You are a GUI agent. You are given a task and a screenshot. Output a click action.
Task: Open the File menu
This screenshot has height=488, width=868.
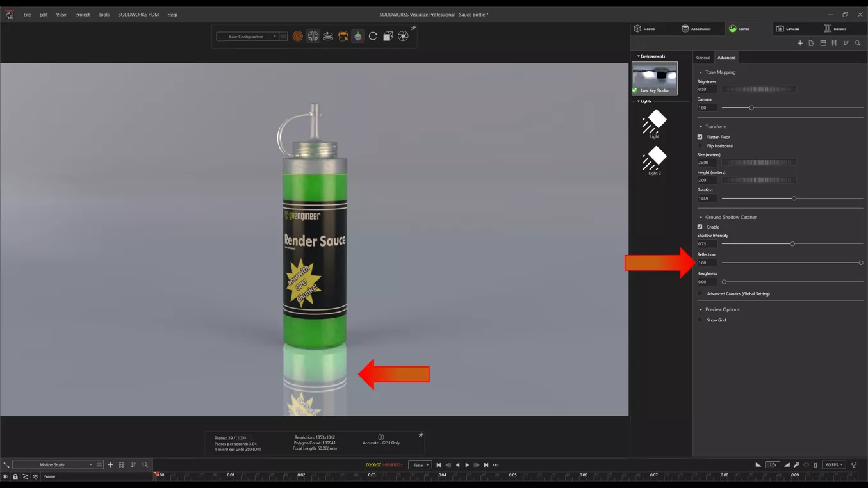[27, 14]
